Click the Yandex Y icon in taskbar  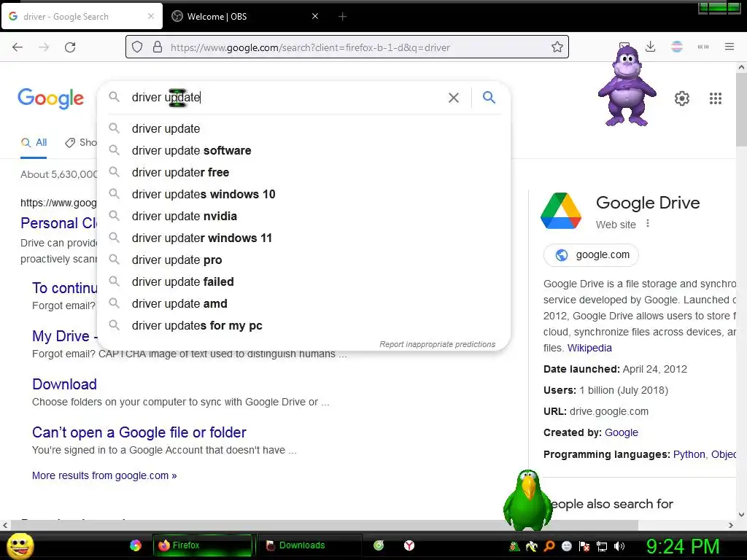pos(409,545)
